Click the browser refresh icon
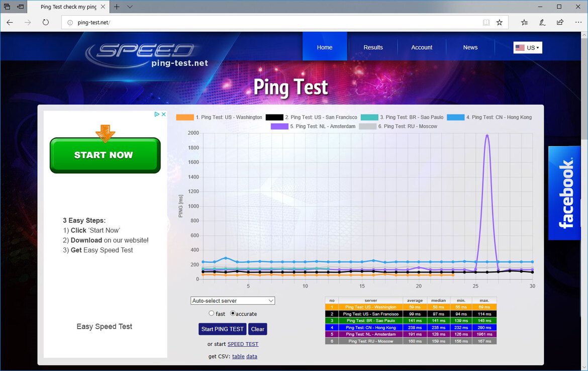Image resolution: width=588 pixels, height=371 pixels. pos(45,23)
